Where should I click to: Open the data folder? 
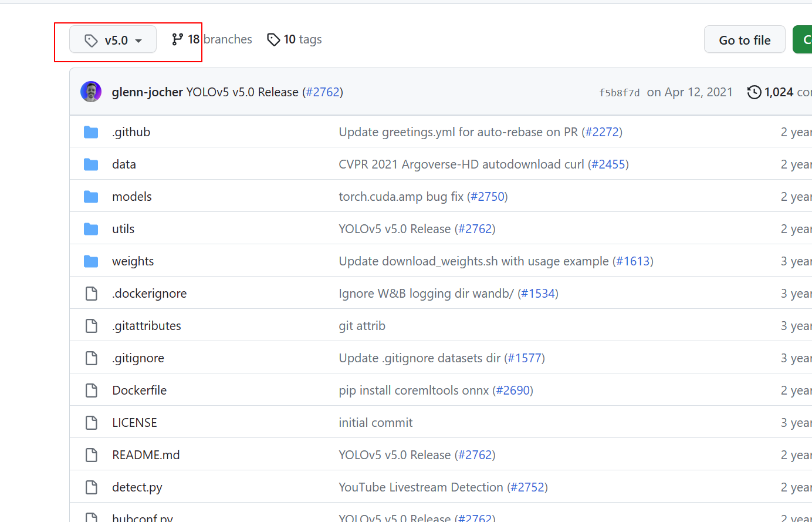click(124, 164)
